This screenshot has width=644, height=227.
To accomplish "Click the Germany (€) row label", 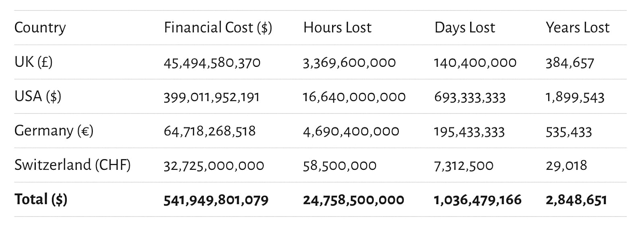I will click(x=54, y=131).
